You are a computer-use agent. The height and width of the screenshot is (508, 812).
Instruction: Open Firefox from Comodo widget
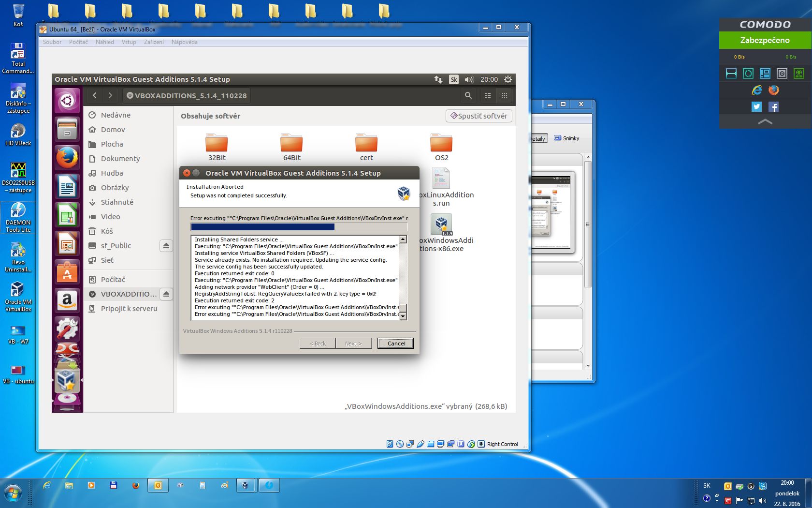tap(773, 90)
